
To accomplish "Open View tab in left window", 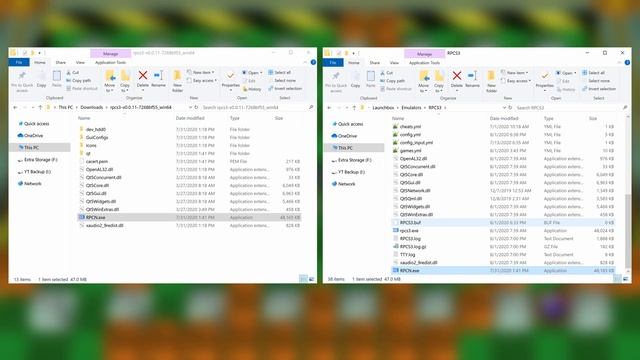I will (80, 62).
